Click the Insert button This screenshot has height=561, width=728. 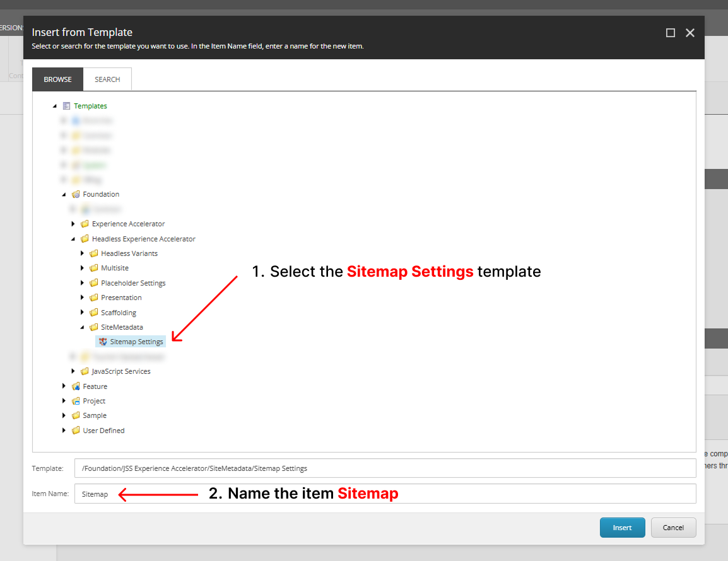[622, 528]
